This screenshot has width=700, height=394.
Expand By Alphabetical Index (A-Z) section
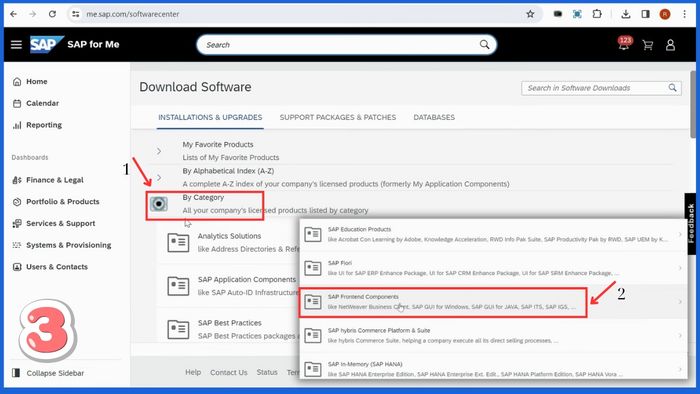point(159,177)
